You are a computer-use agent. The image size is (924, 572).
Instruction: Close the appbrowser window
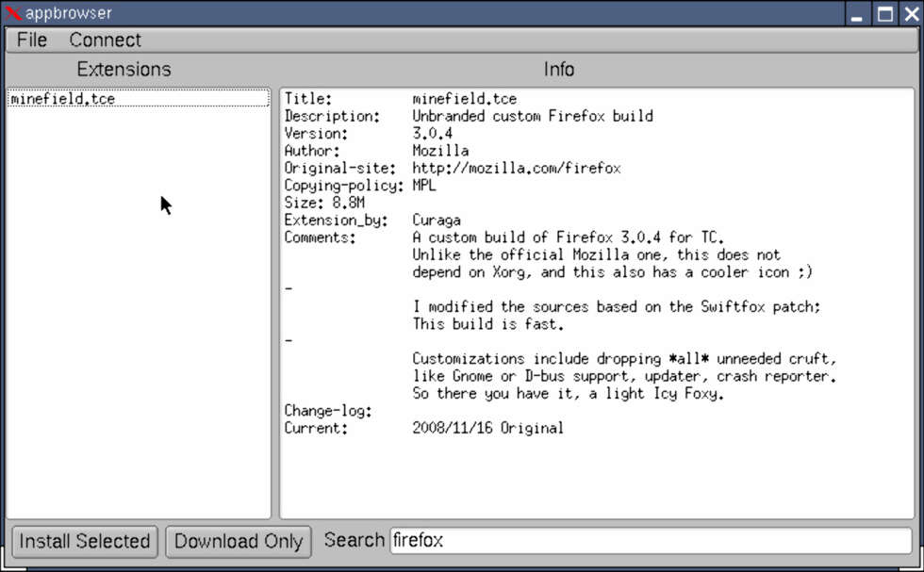911,13
